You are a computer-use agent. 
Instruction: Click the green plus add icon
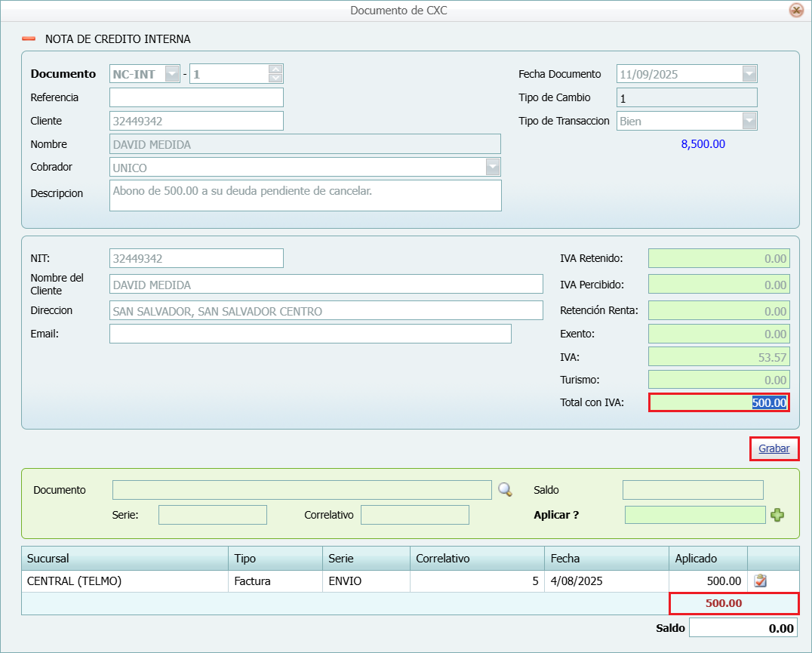(x=777, y=515)
